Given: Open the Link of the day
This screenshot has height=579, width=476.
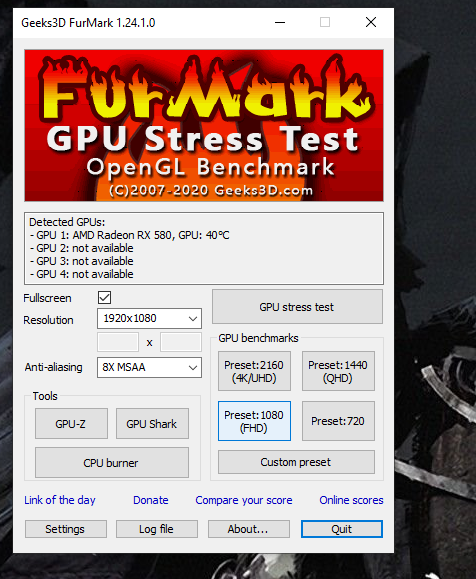Looking at the screenshot, I should pos(60,500).
